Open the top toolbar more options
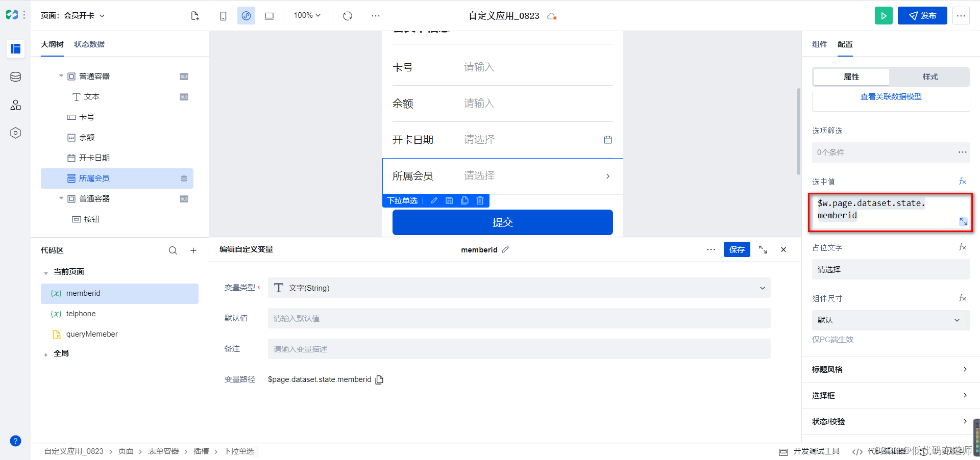Viewport: 980px width, 460px height. pos(376,16)
